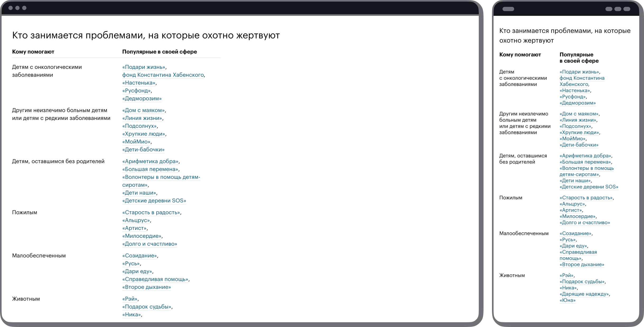Click «Дети наши» link in desktop window

tap(139, 193)
